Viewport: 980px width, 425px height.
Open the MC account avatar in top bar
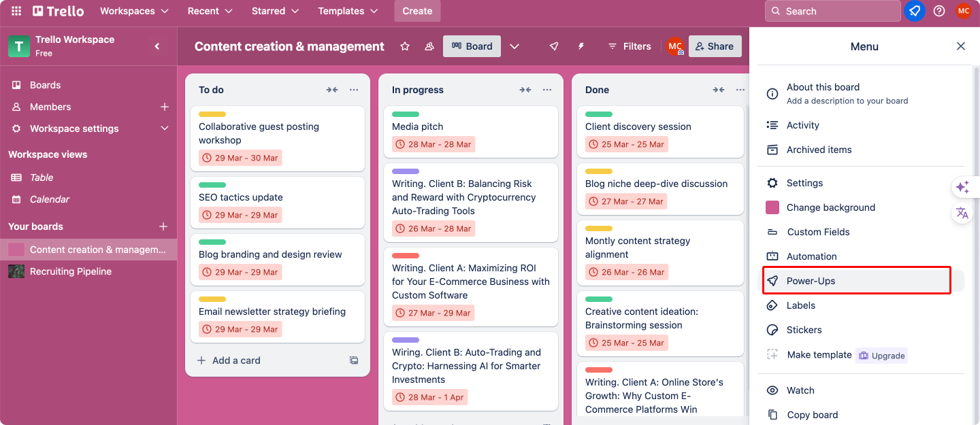963,11
